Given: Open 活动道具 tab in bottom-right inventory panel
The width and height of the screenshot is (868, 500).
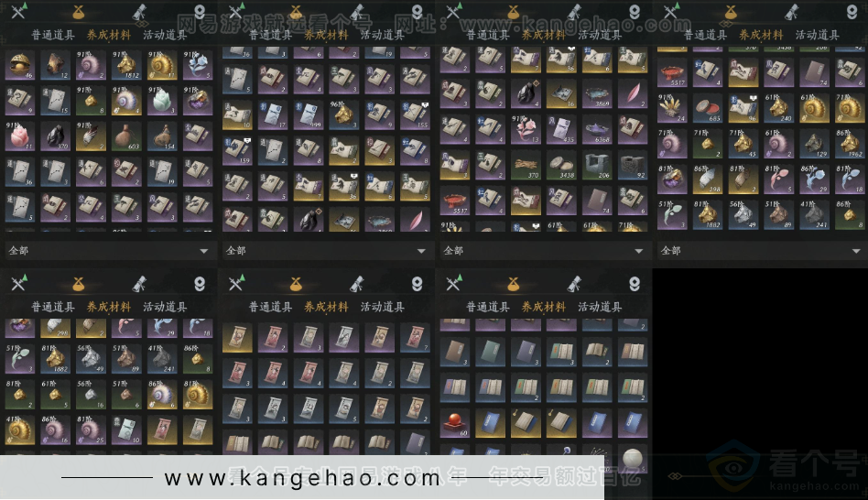Looking at the screenshot, I should pyautogui.click(x=600, y=308).
